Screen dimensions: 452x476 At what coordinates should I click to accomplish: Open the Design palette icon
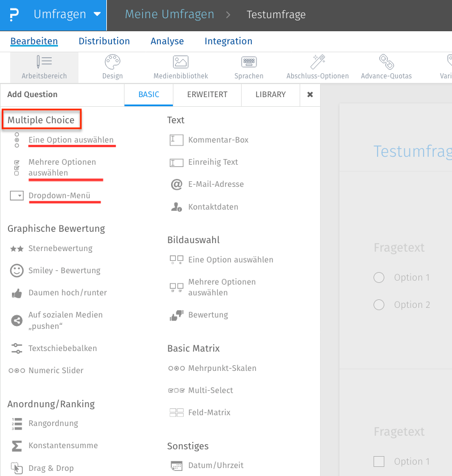[x=113, y=62]
